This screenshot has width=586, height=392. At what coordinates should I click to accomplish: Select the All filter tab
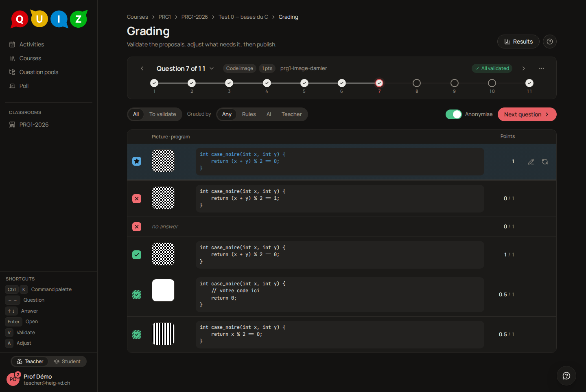pyautogui.click(x=136, y=114)
